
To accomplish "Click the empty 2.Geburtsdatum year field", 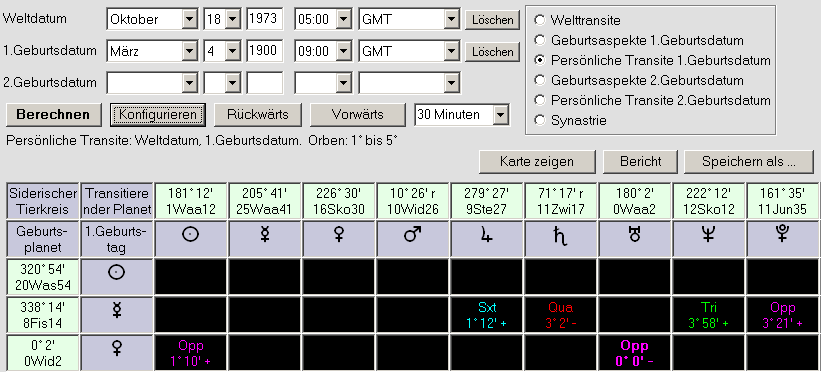I will click(x=265, y=83).
